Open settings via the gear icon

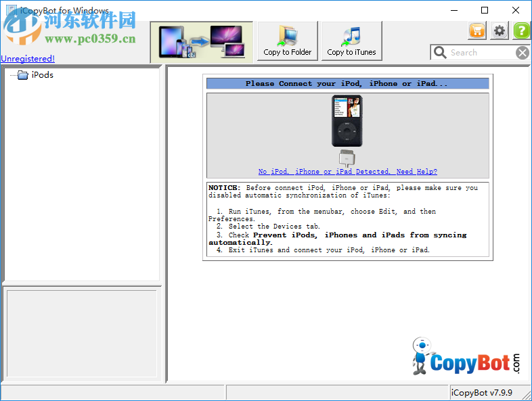coord(499,31)
